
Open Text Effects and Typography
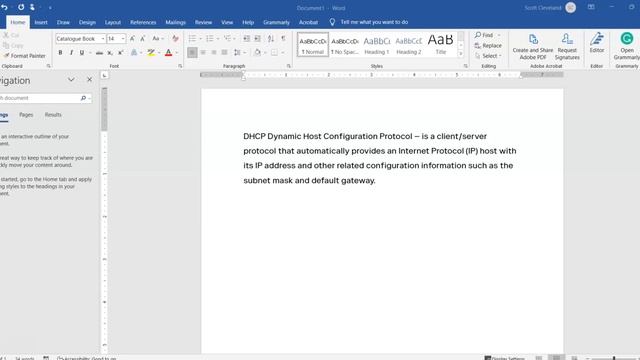tap(134, 53)
